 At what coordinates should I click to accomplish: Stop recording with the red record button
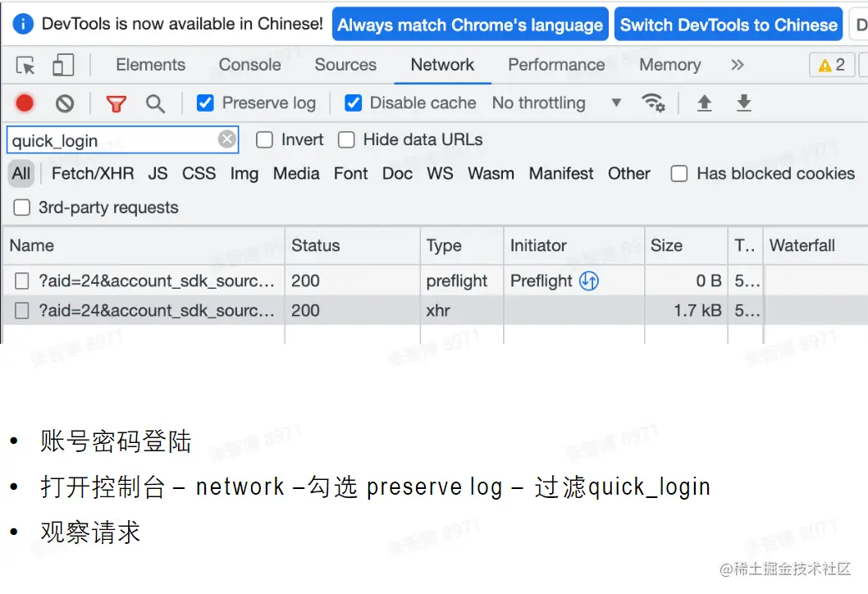[x=25, y=103]
